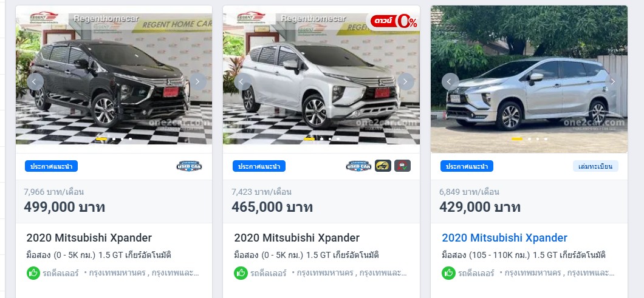This screenshot has height=298, width=644.
Task: Open 2020 Mitsubishi Xpander title of 465,000 listing
Action: [x=297, y=238]
